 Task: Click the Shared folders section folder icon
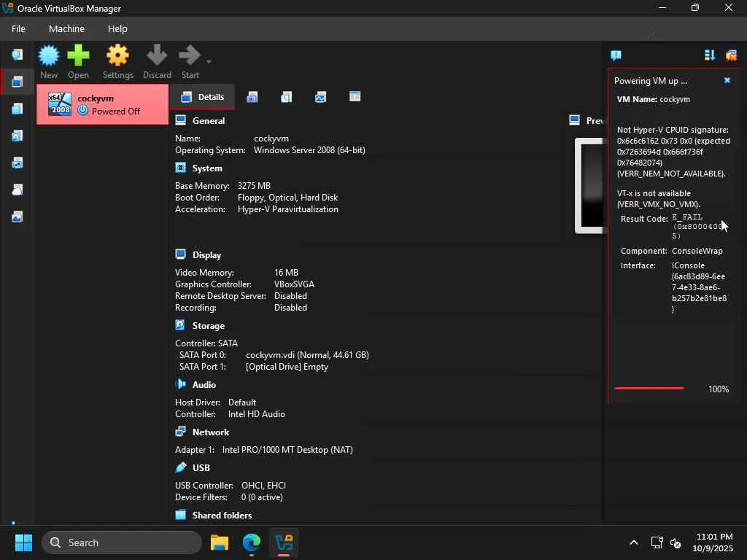[x=181, y=514]
